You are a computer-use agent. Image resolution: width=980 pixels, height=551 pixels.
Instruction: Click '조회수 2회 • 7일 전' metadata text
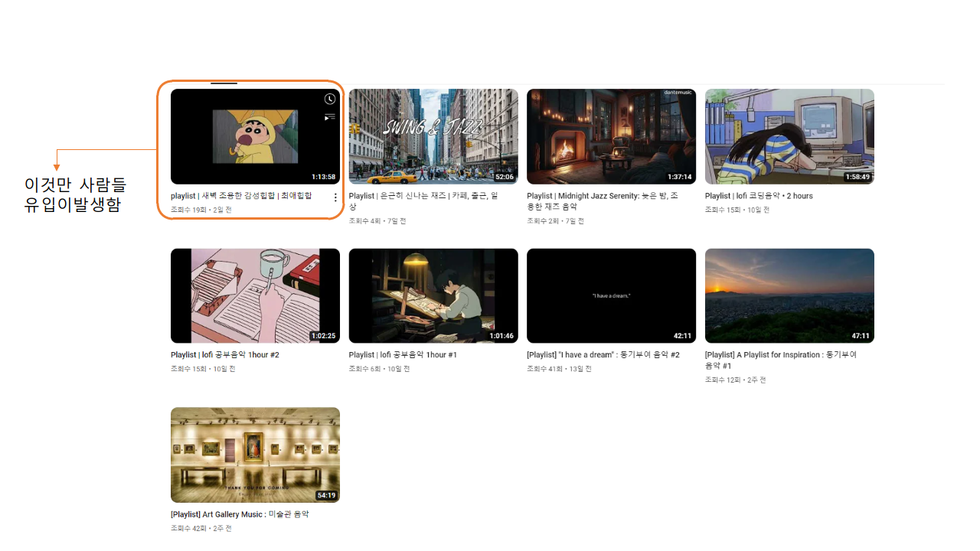[x=556, y=221]
